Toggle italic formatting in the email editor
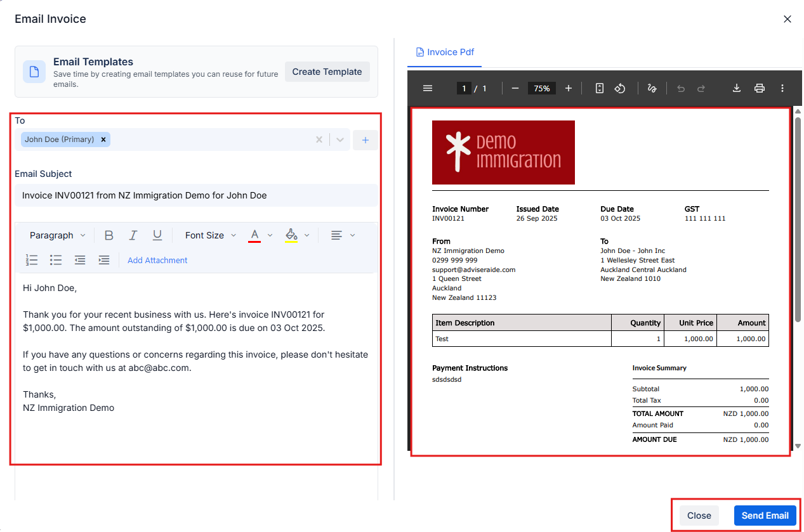Viewport: 804px width, 532px height. click(x=133, y=235)
